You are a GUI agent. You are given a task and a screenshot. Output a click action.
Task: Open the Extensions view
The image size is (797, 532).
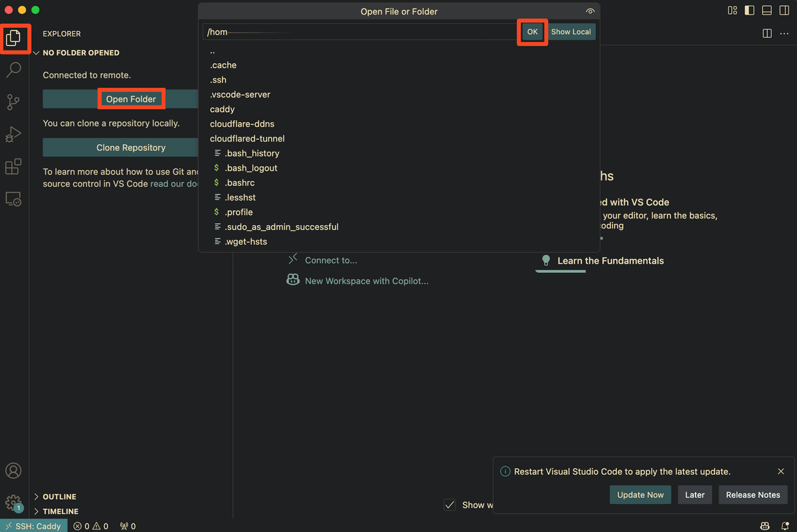(x=14, y=167)
